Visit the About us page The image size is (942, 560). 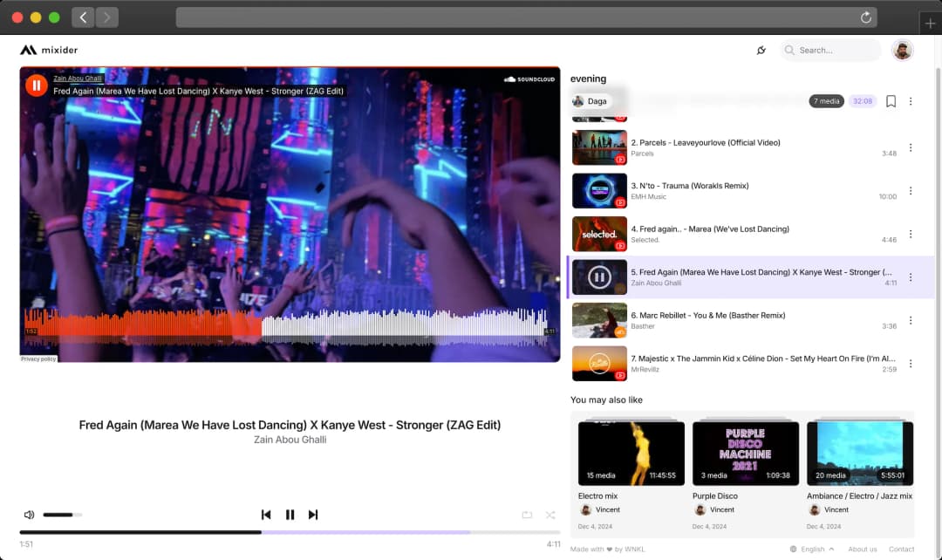point(862,549)
